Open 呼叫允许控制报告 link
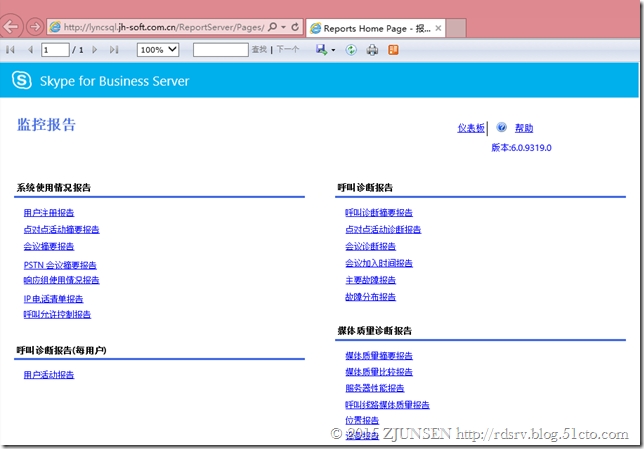644x449 pixels. point(57,315)
